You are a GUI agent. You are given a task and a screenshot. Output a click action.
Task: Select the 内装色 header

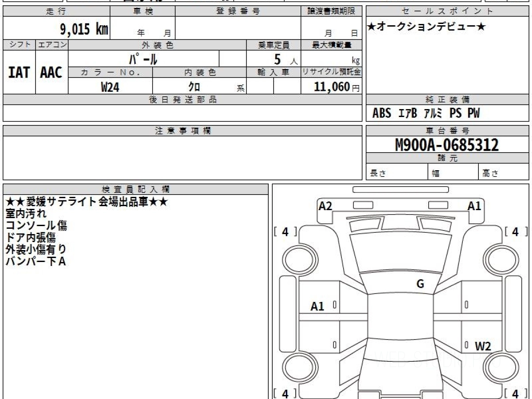pyautogui.click(x=199, y=72)
